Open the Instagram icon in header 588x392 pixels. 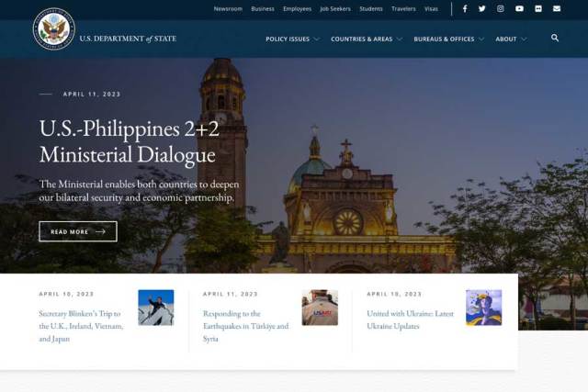[501, 9]
